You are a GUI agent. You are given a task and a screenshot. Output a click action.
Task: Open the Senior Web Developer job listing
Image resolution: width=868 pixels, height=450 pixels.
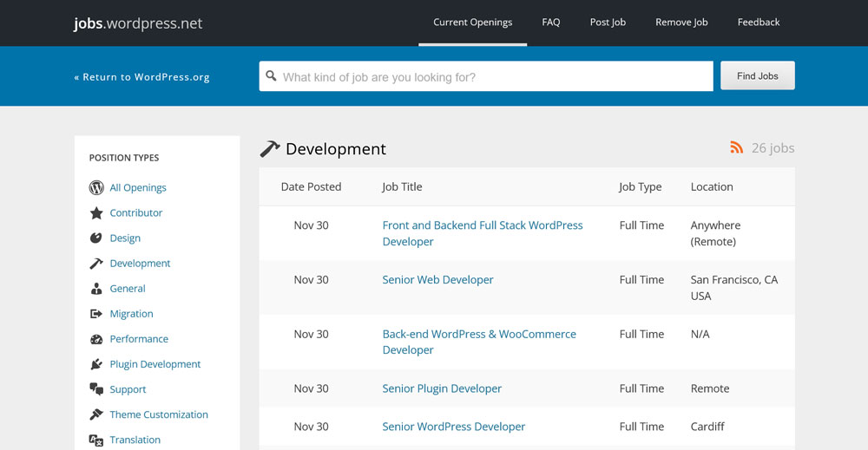[437, 280]
